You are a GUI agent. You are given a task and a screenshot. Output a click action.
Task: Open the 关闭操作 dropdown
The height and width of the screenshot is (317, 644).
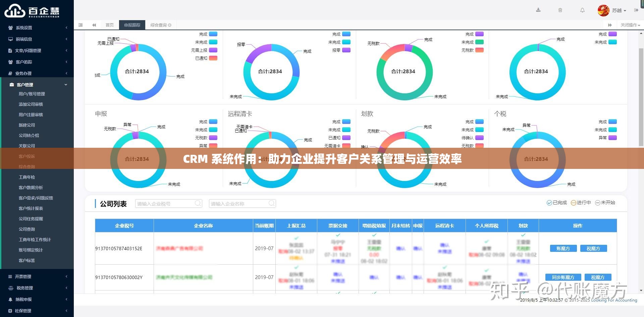630,25
